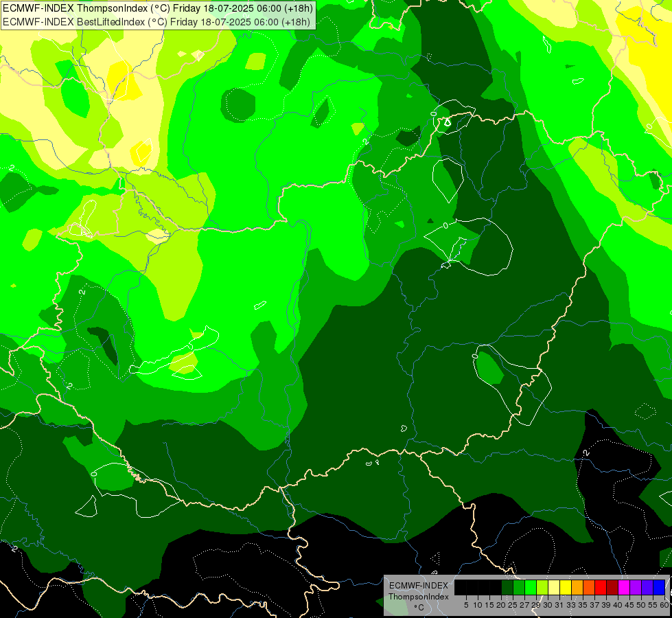This screenshot has height=618, width=672.
Task: Click the pale yellow 30–31 legend swatch
Action: click(554, 587)
